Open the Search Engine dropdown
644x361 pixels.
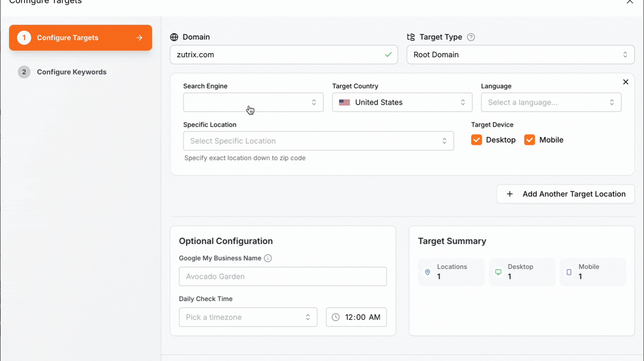tap(253, 102)
